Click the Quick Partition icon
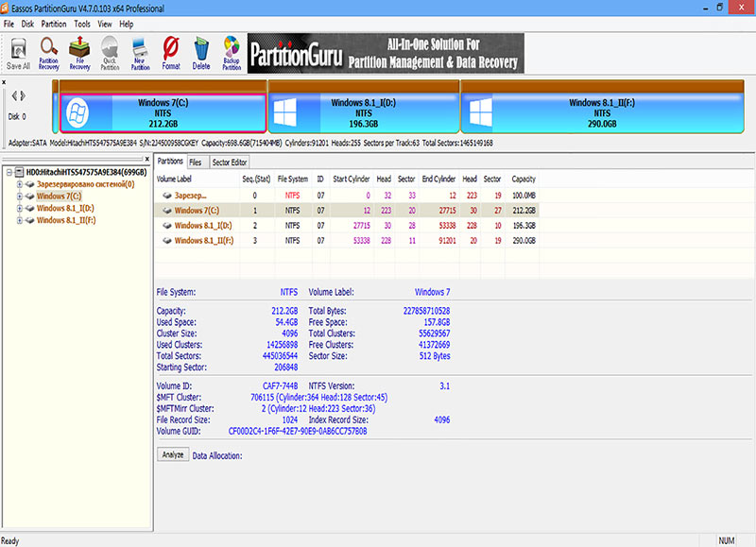The image size is (756, 547). point(110,54)
